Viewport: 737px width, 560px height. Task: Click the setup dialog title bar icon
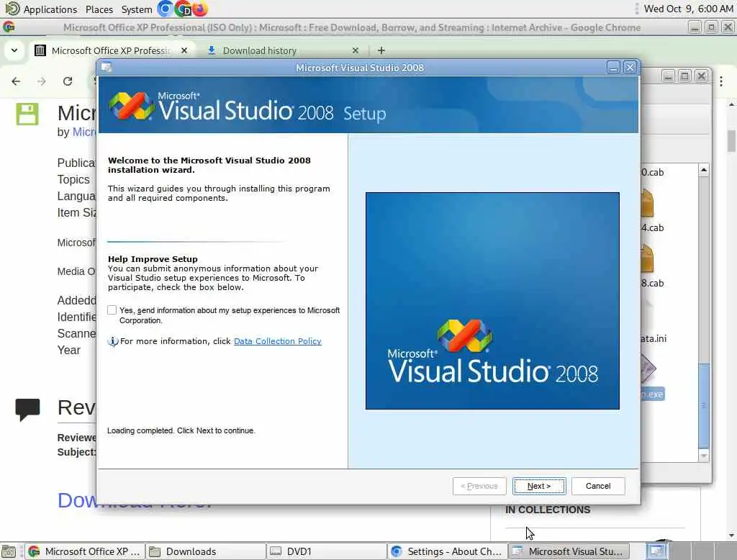click(x=107, y=67)
